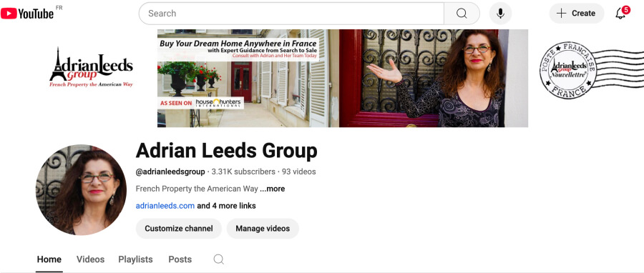
Task: Switch to the Playlists tab
Action: pos(135,259)
